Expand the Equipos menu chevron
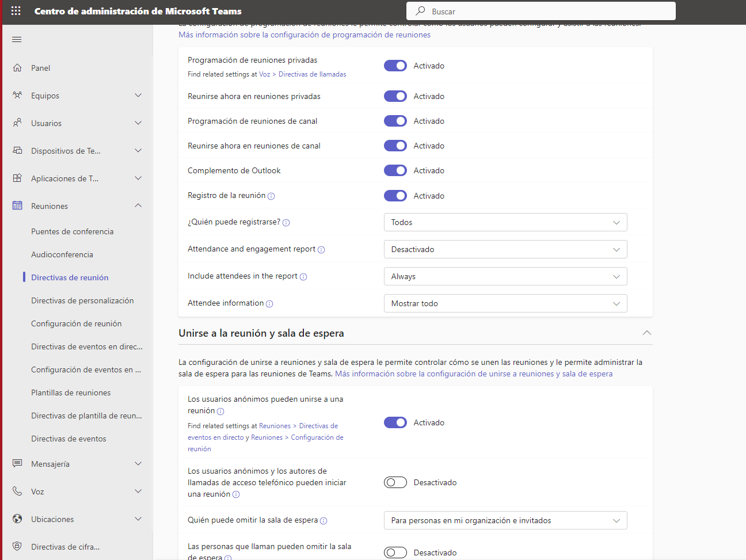The height and width of the screenshot is (560, 746). tap(138, 95)
